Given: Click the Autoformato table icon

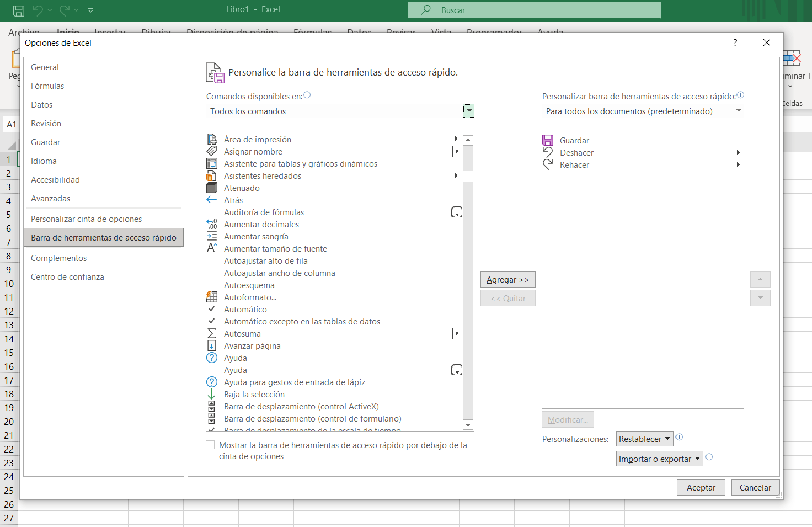Looking at the screenshot, I should tap(212, 297).
